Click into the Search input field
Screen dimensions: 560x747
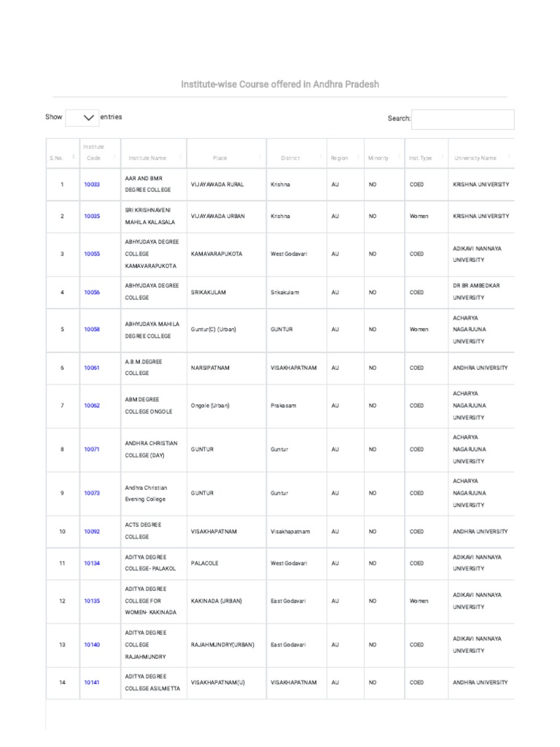[x=462, y=119]
